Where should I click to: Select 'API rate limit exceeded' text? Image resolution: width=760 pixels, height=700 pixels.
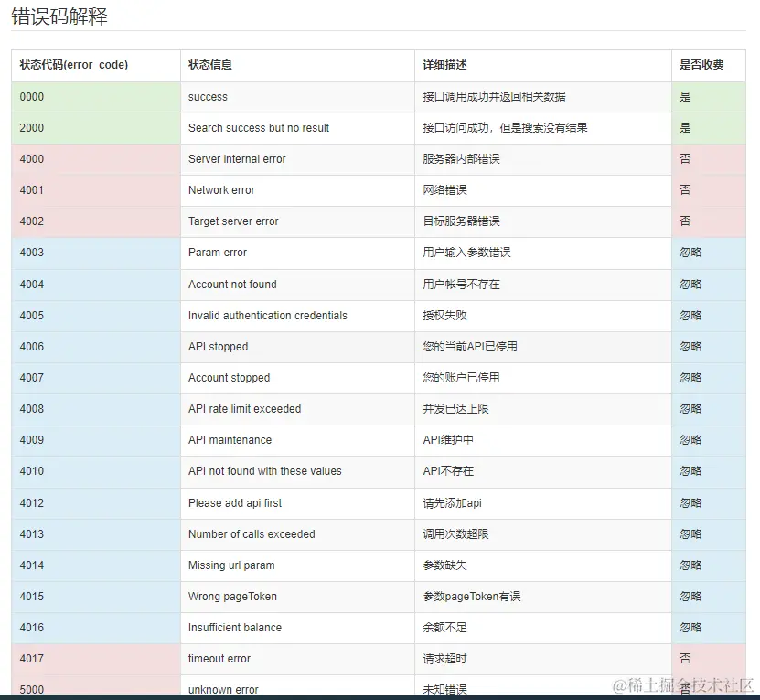[x=245, y=409]
